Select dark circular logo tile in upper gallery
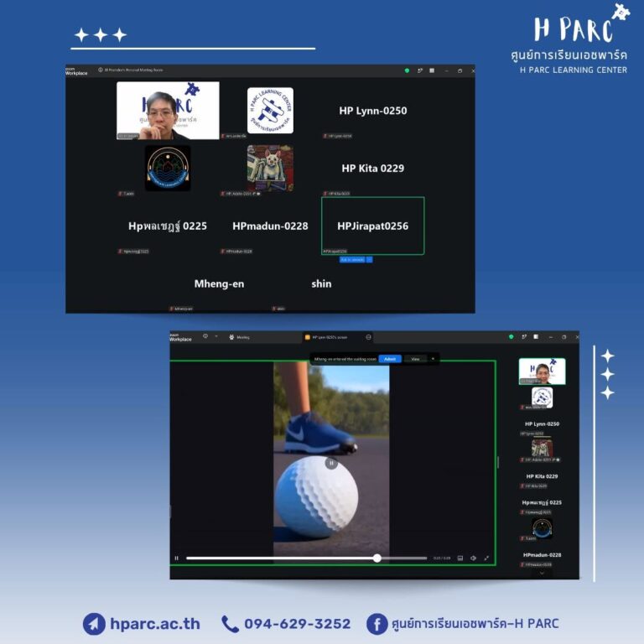 [168, 168]
